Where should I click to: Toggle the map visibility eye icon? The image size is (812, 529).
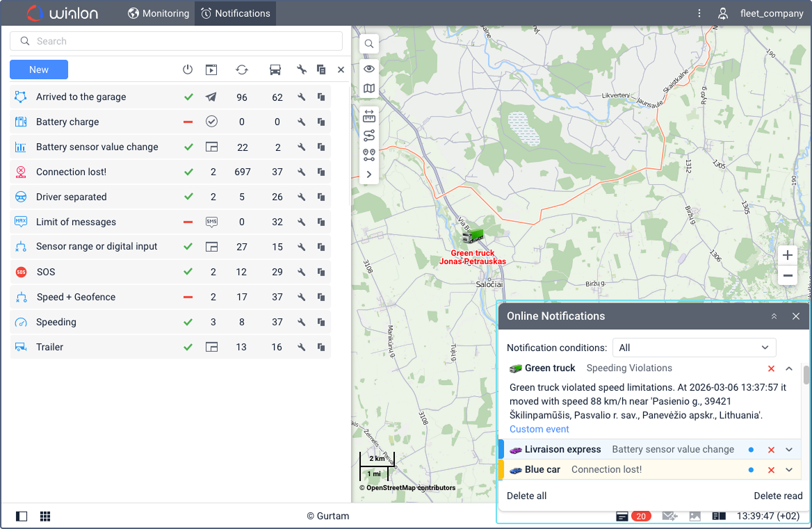[x=369, y=68]
